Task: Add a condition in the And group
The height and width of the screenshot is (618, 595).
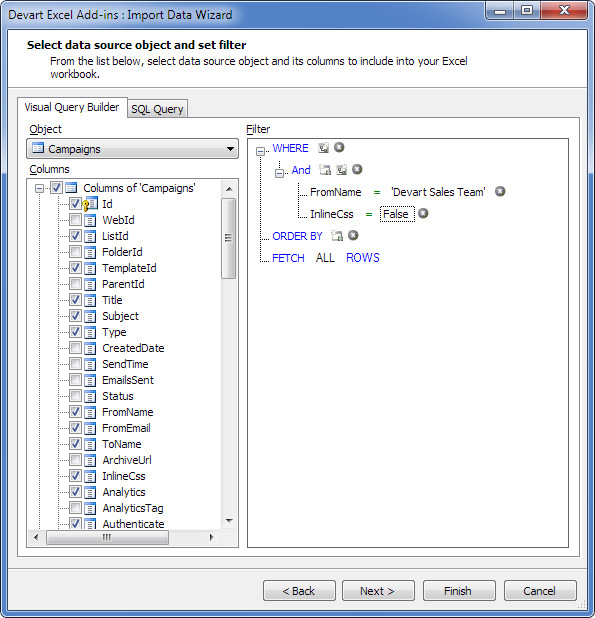Action: tap(325, 170)
